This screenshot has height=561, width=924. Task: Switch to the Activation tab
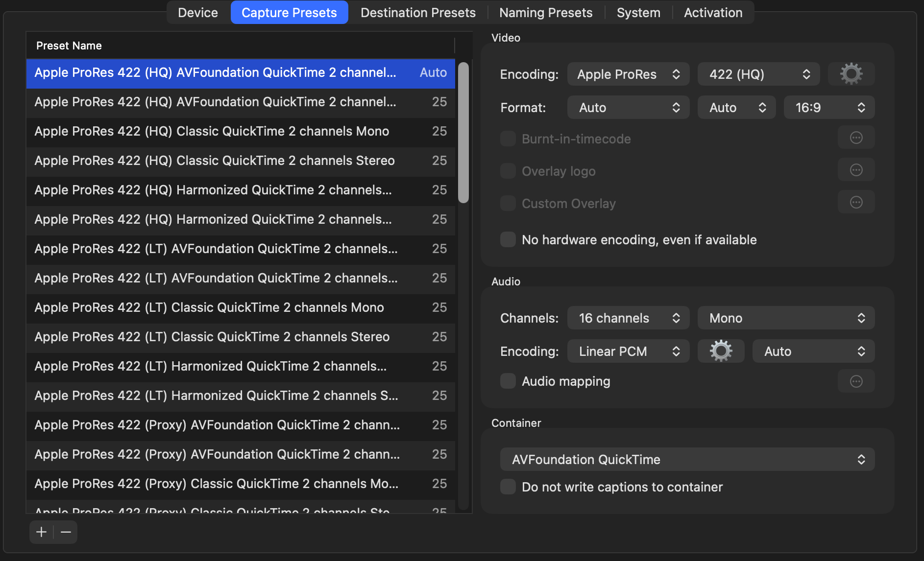point(713,12)
